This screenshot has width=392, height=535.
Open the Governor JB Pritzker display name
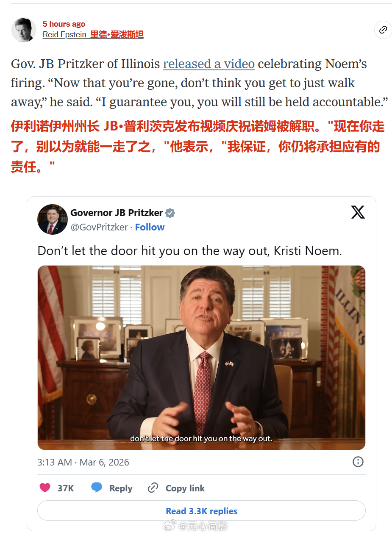[x=117, y=213]
